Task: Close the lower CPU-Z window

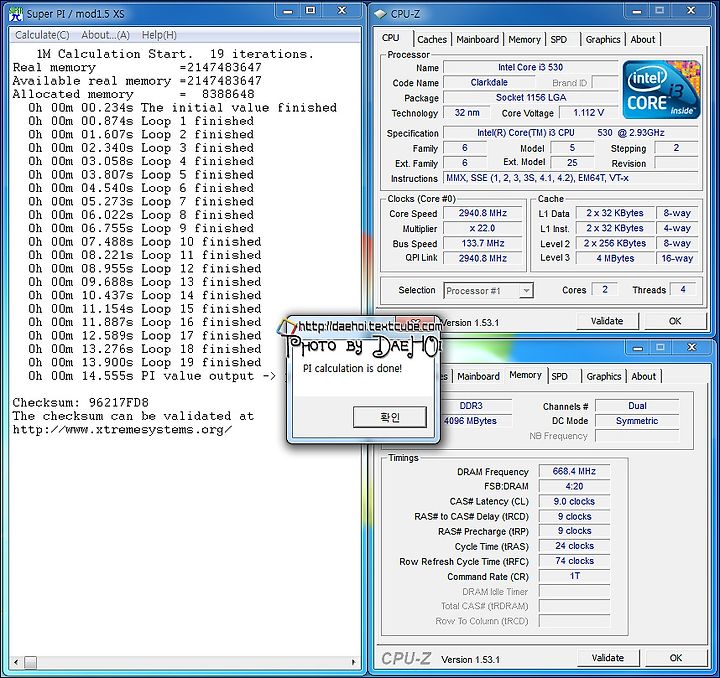Action: tap(692, 348)
